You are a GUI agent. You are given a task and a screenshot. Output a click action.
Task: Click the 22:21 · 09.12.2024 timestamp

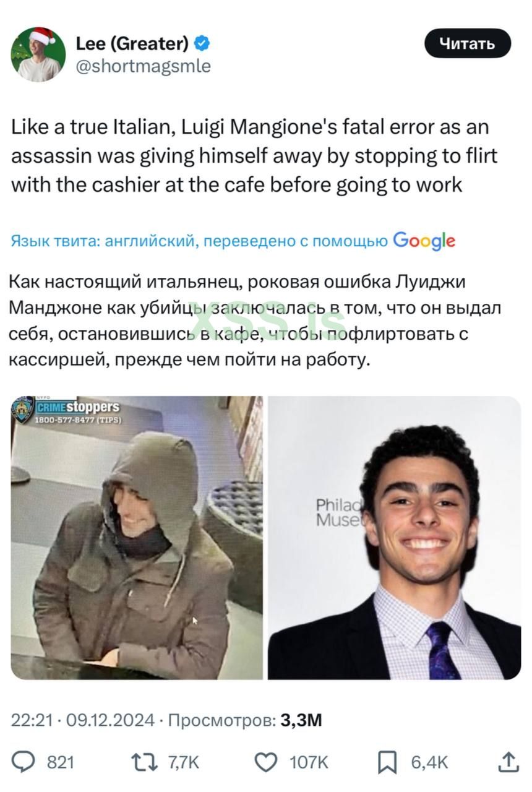pos(83,720)
